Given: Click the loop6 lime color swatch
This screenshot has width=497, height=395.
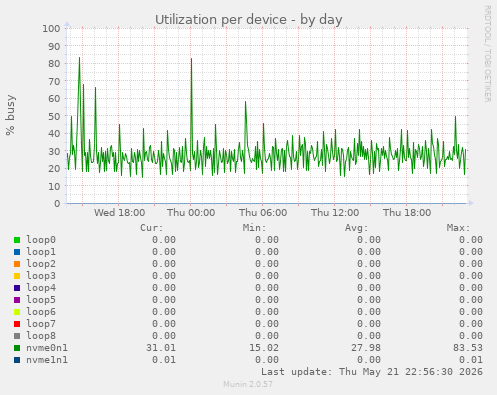Looking at the screenshot, I should 17,312.
